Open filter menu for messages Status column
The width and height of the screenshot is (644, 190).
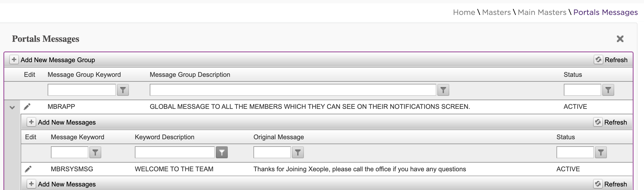click(x=601, y=153)
